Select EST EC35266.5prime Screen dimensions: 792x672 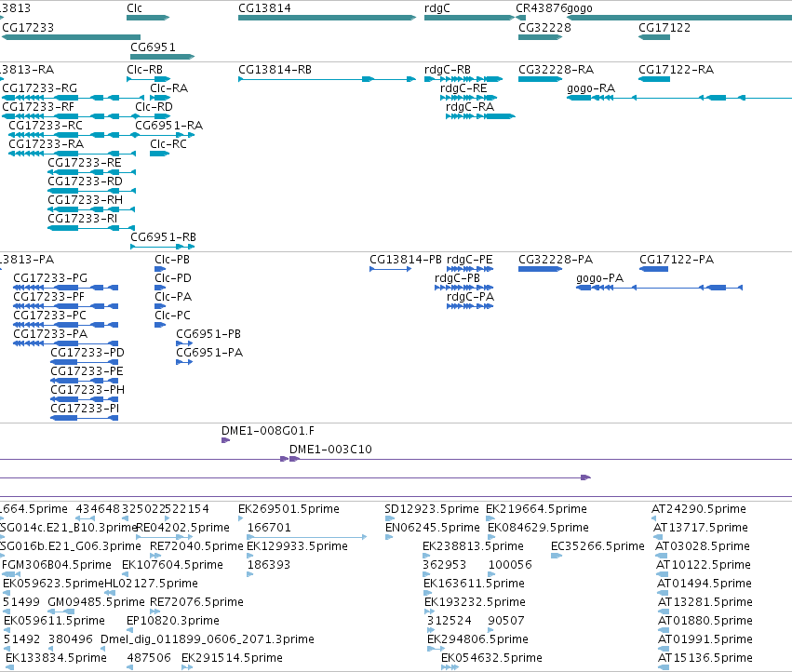click(x=557, y=556)
